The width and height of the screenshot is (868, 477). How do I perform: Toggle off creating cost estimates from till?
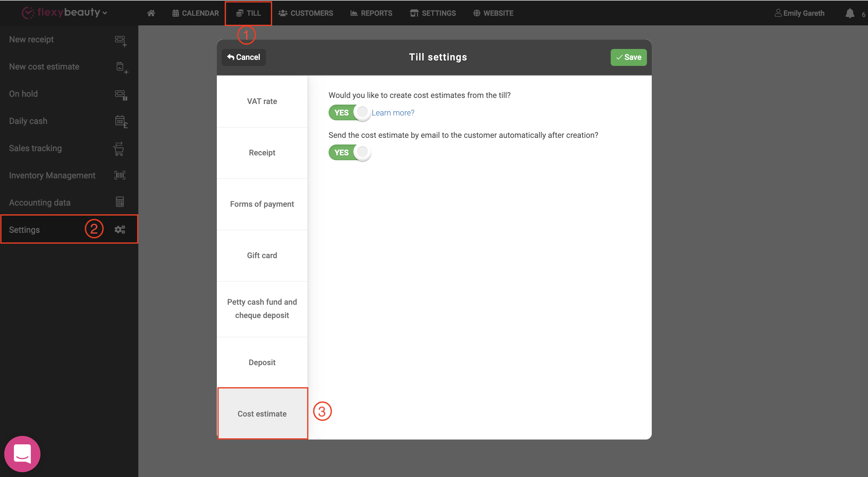(x=350, y=113)
